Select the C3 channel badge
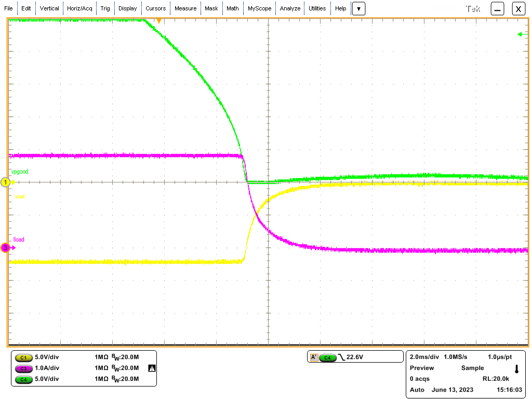532x399 pixels. [23, 368]
